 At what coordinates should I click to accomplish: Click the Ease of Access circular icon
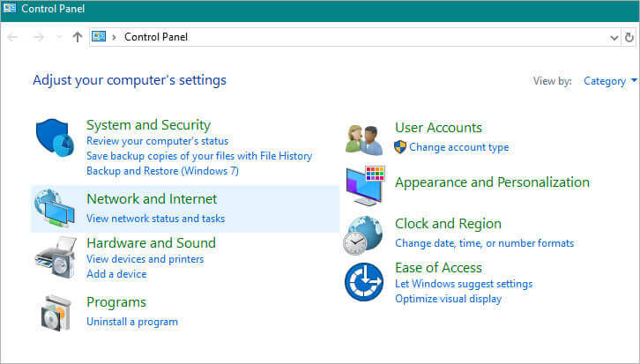pyautogui.click(x=364, y=281)
